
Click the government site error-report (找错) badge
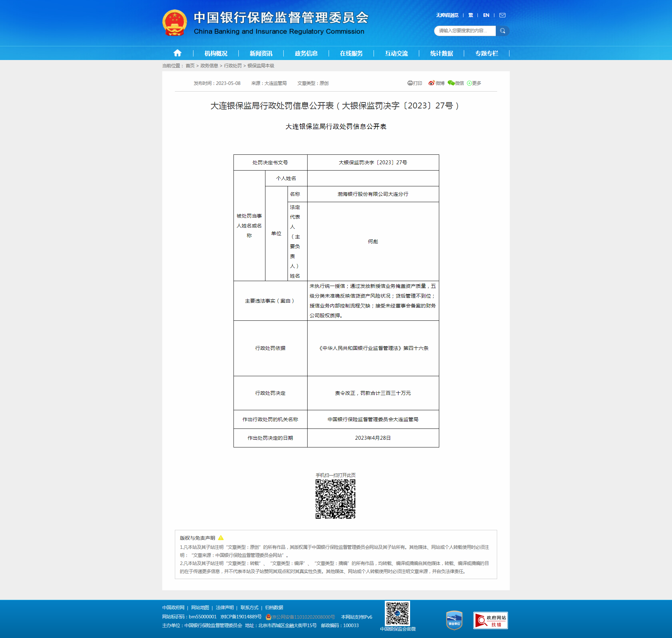point(490,620)
